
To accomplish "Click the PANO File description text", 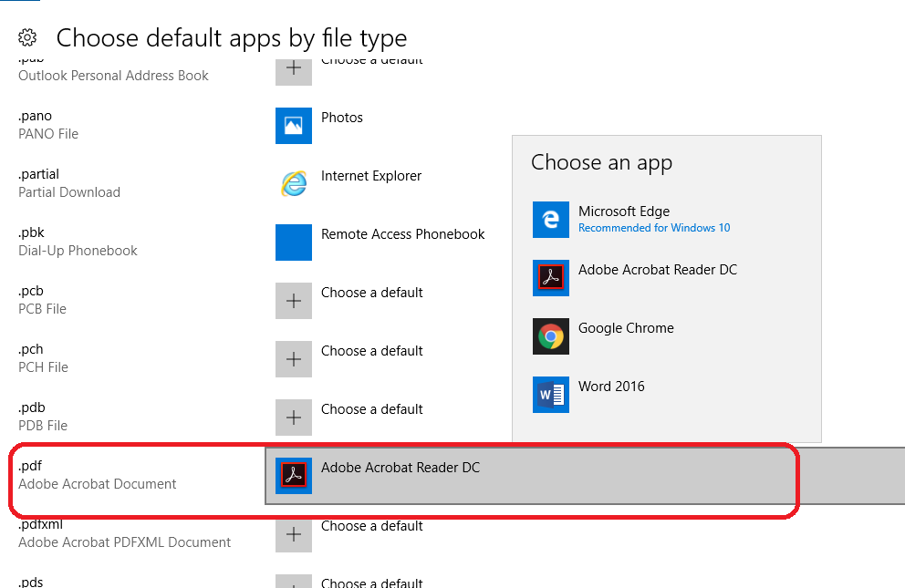I will [x=48, y=134].
